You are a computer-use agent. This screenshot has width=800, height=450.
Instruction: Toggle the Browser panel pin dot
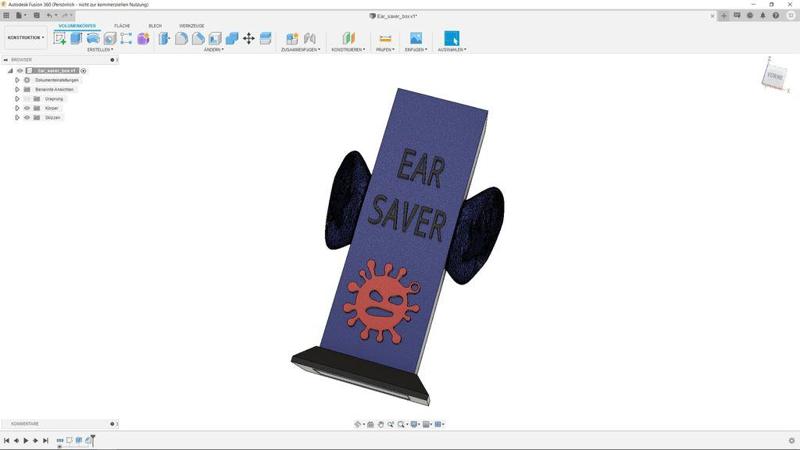pyautogui.click(x=112, y=60)
